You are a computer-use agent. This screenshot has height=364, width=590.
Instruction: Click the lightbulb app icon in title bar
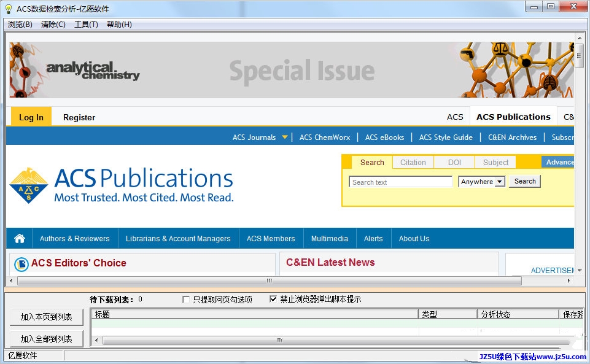click(x=8, y=9)
